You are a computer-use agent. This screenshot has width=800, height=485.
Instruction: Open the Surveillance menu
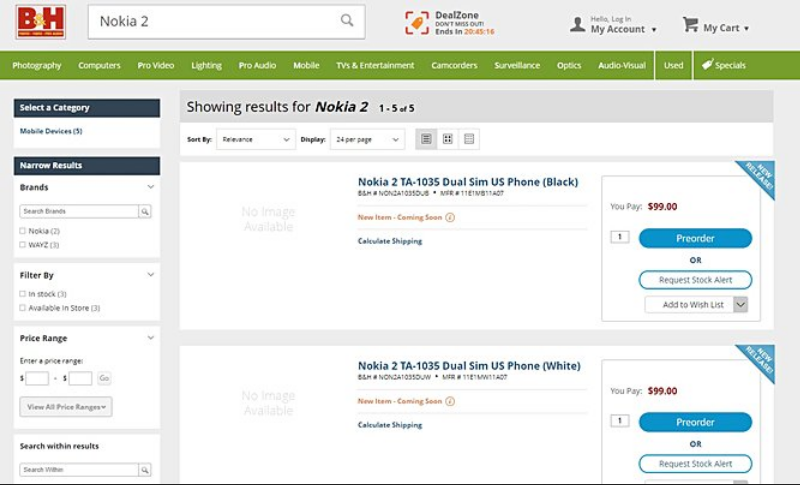[517, 65]
